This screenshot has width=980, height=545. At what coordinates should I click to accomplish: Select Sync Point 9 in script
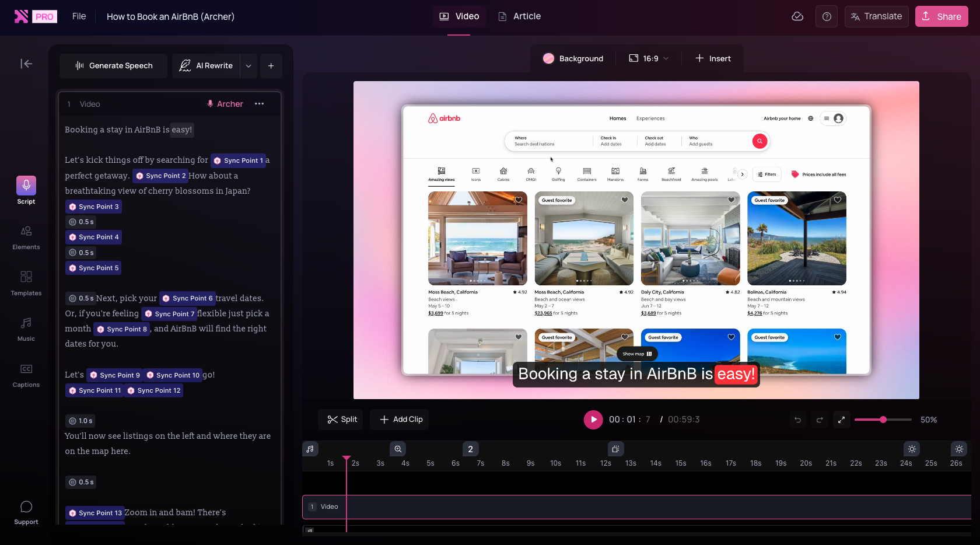click(x=114, y=375)
